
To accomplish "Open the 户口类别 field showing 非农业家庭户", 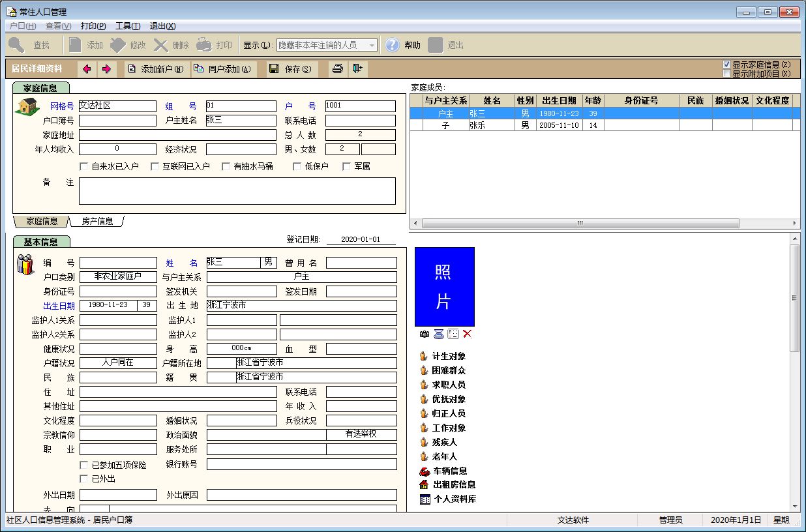I will [x=118, y=276].
